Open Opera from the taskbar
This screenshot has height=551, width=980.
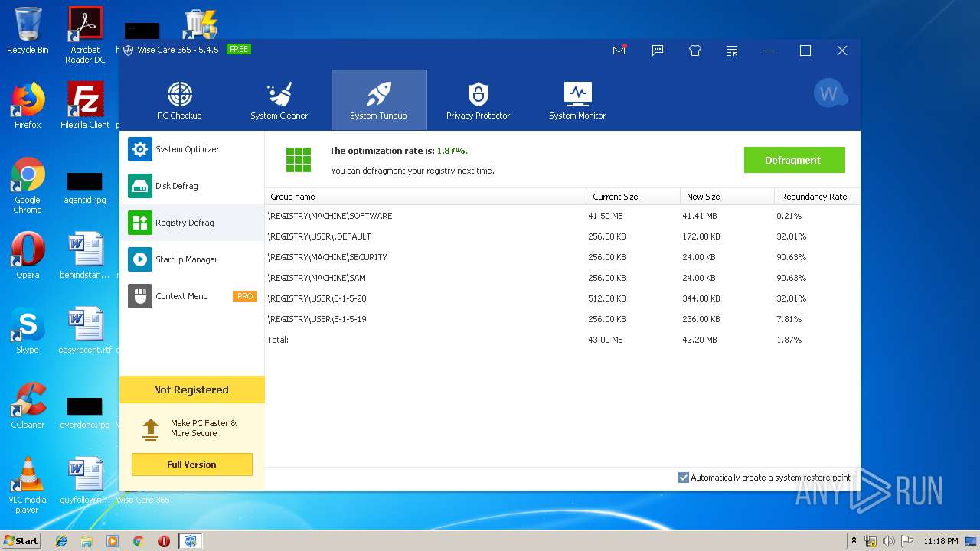point(164,541)
